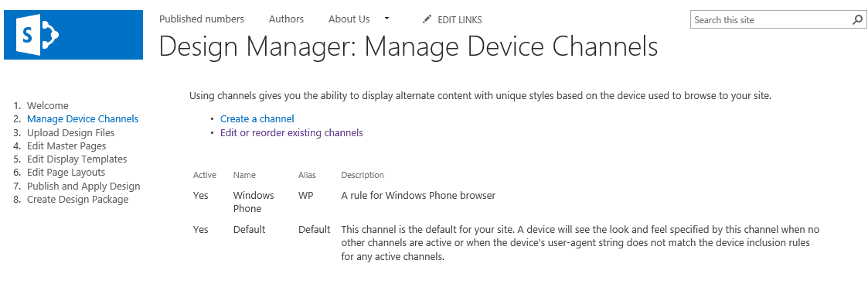Open Edit or reorder existing channels
Screen dimensions: 868x291
tap(291, 132)
